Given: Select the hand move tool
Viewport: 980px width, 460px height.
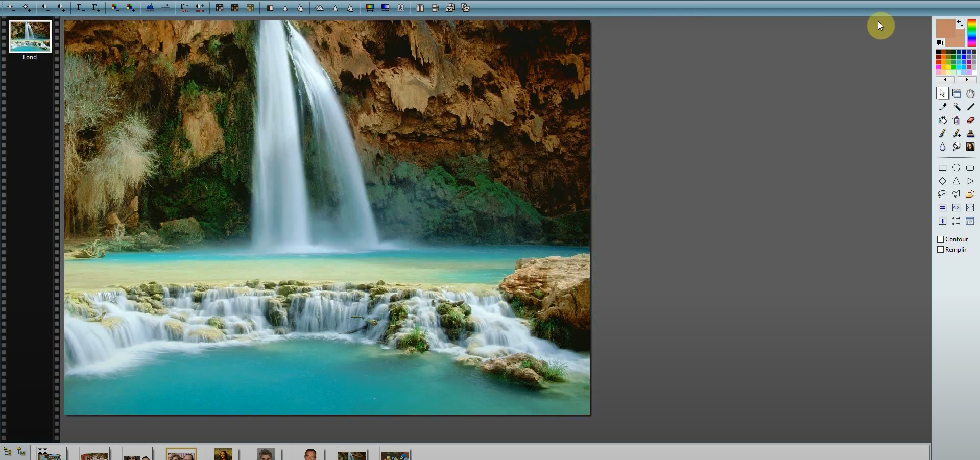Looking at the screenshot, I should (x=970, y=93).
